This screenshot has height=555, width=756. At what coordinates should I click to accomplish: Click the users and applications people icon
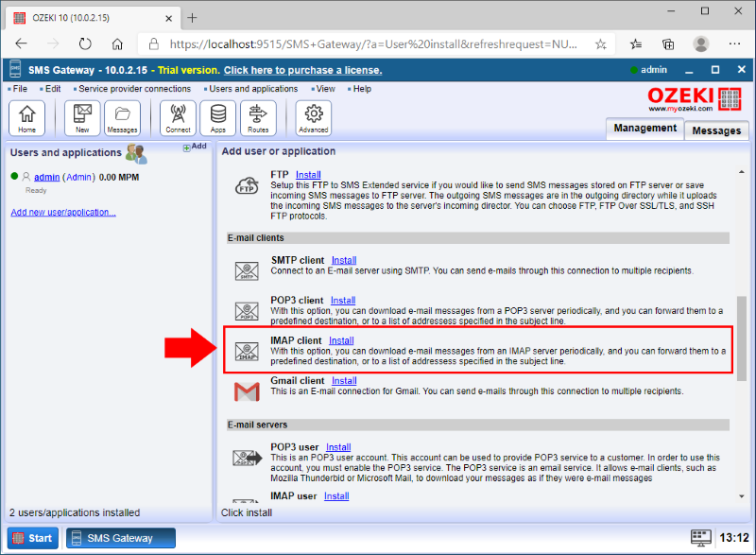tap(136, 154)
